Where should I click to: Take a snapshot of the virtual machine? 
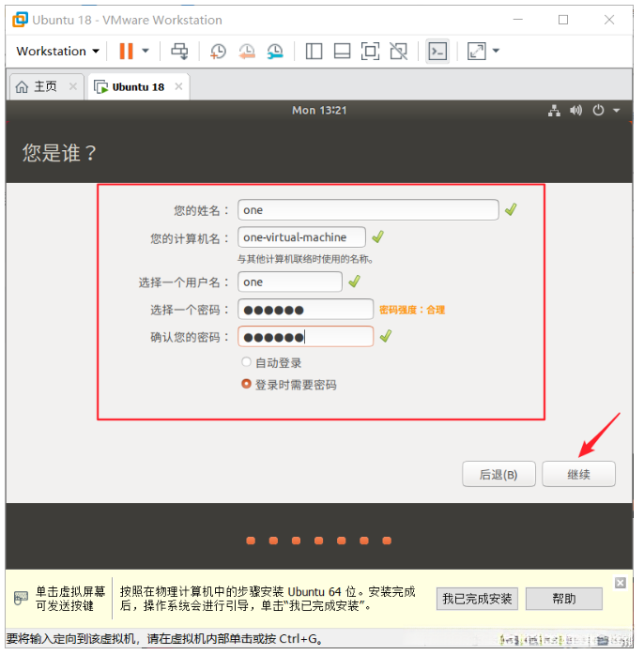[x=218, y=52]
